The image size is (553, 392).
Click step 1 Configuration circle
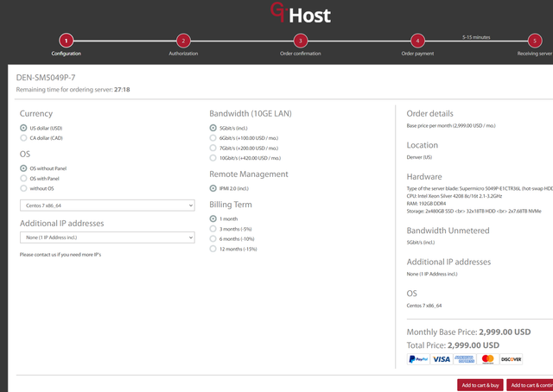tap(66, 41)
